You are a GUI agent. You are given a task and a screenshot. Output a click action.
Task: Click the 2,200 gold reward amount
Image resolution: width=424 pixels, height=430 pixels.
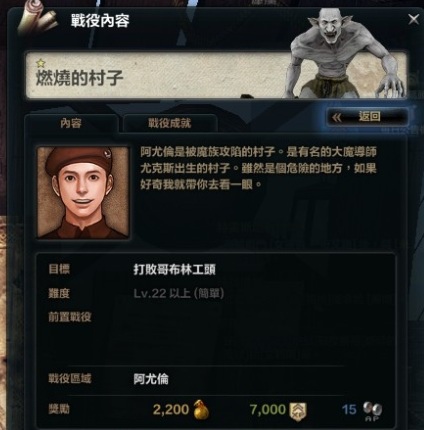click(x=171, y=409)
